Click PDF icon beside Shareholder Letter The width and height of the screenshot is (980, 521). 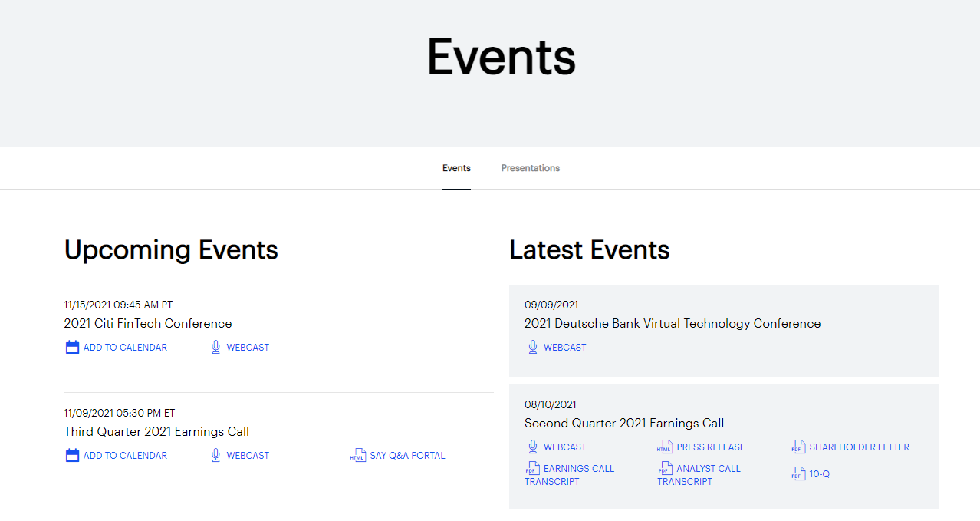click(799, 447)
